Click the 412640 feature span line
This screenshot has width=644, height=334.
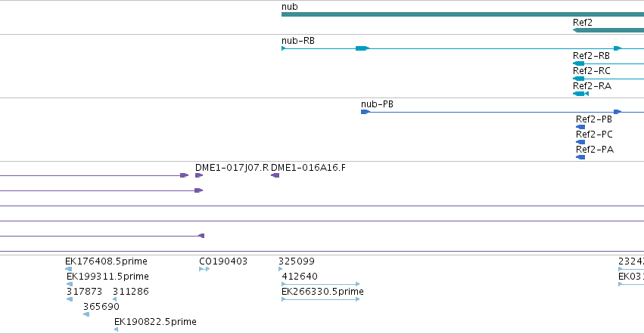coord(320,284)
